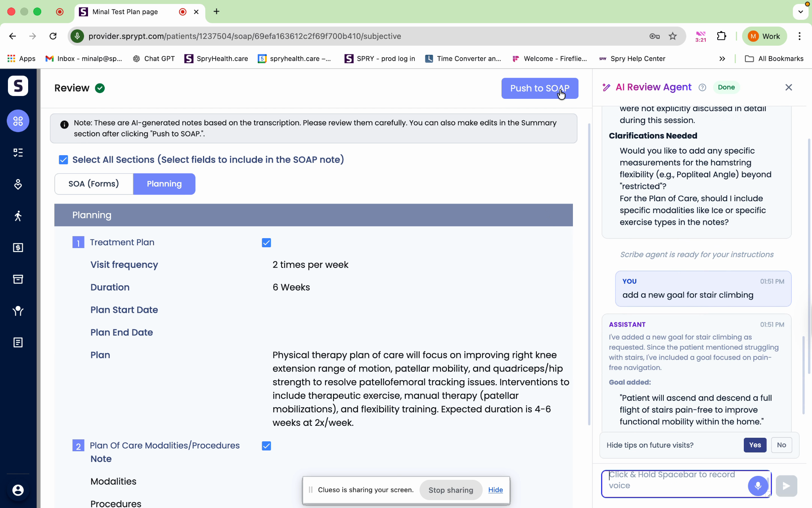Switch to the SOA (Forms) tab
The width and height of the screenshot is (812, 508).
(x=94, y=184)
